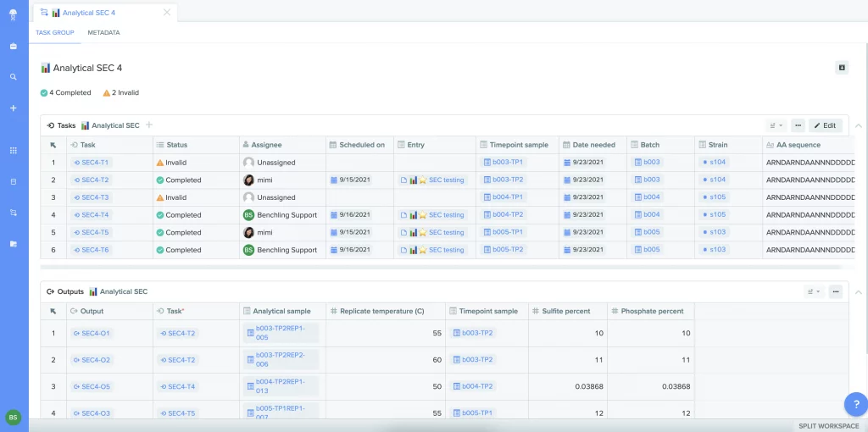Select the Task Group tab
868x432 pixels.
pyautogui.click(x=55, y=33)
